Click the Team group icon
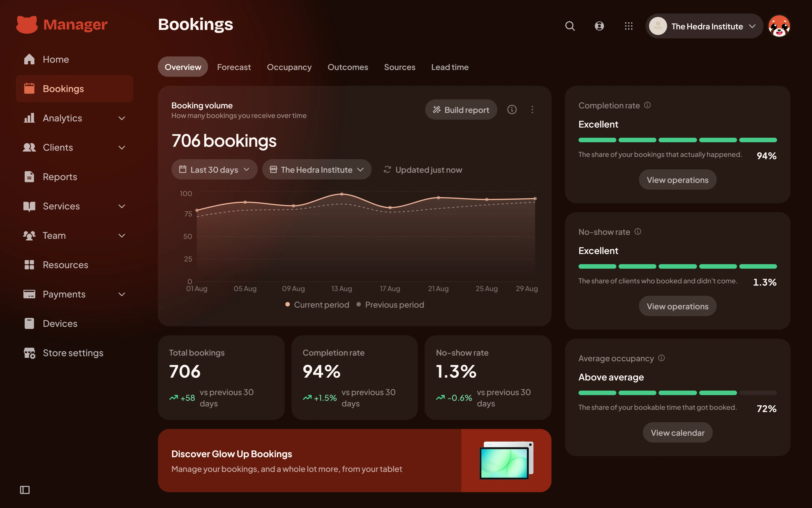This screenshot has height=508, width=812. (29, 235)
